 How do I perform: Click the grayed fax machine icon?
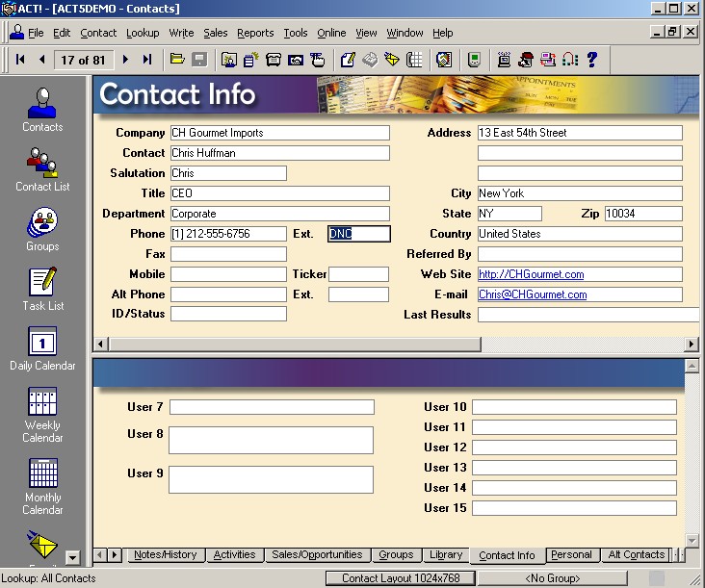tap(370, 60)
